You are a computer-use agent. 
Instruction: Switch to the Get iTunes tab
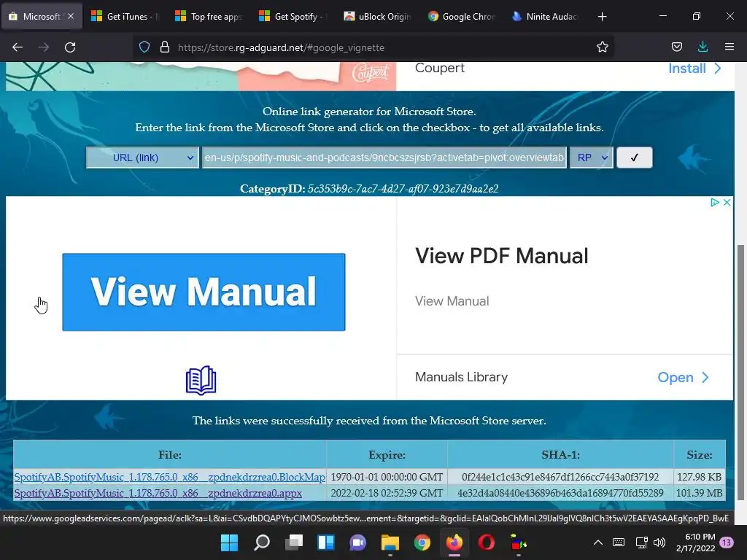click(x=125, y=17)
